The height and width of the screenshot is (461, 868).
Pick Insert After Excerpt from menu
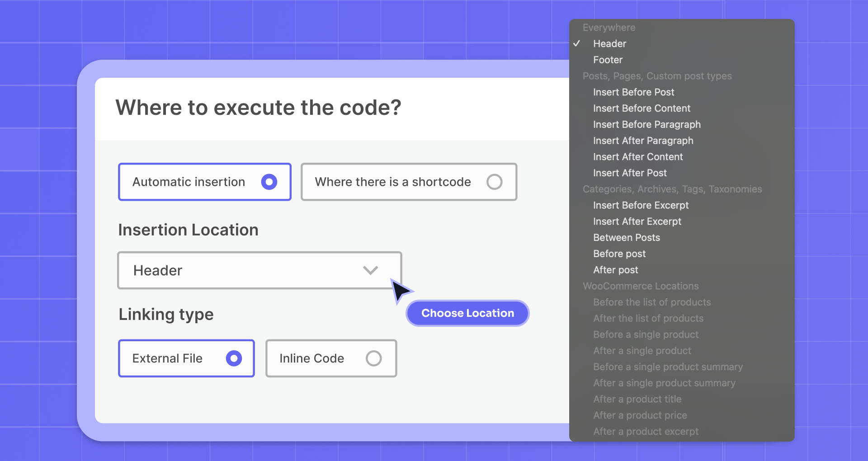pyautogui.click(x=637, y=221)
